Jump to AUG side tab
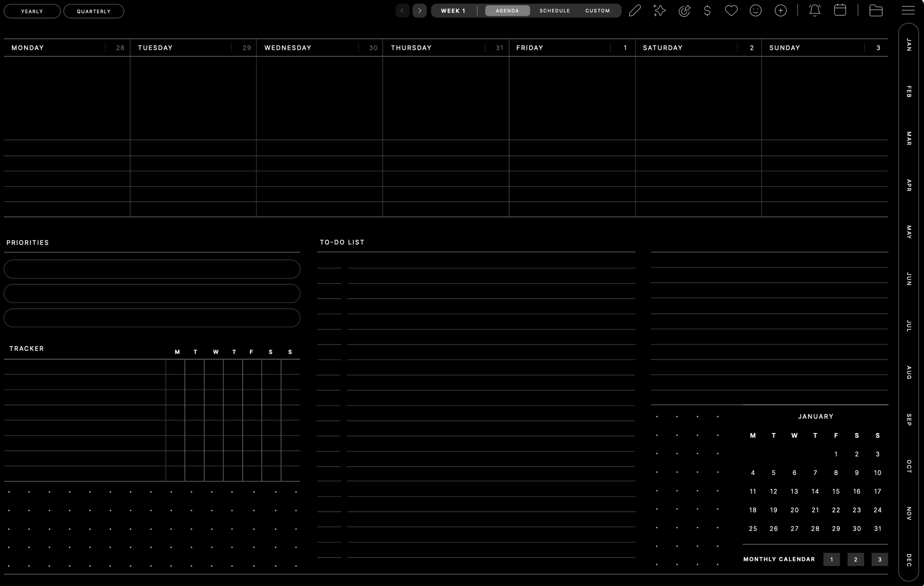This screenshot has height=586, width=924. 909,372
